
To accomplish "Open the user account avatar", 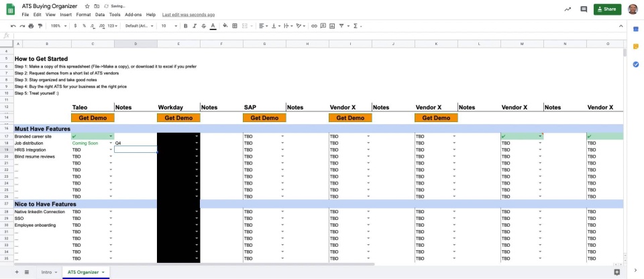I will [633, 9].
